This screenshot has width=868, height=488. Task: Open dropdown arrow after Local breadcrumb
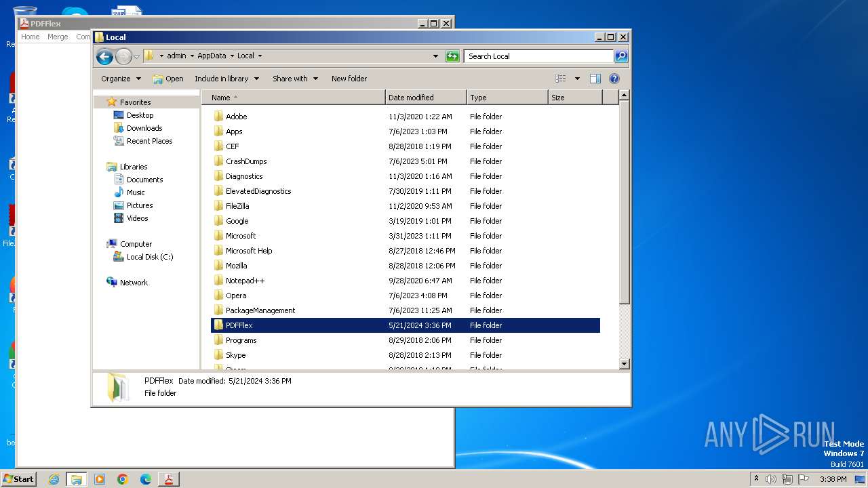[x=260, y=56]
